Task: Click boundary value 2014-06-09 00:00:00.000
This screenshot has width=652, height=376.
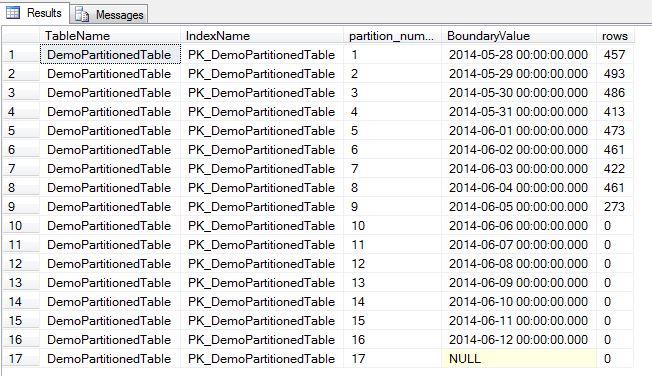Action: tap(519, 282)
